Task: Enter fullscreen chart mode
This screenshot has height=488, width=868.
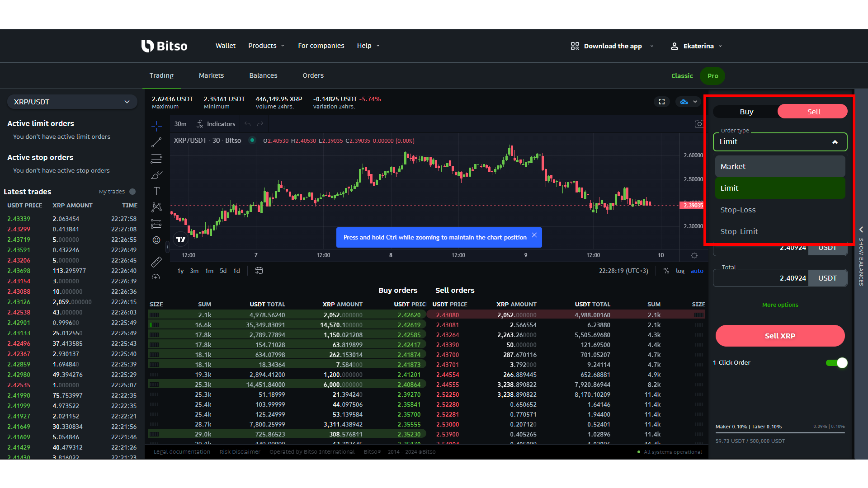Action: pyautogui.click(x=662, y=102)
